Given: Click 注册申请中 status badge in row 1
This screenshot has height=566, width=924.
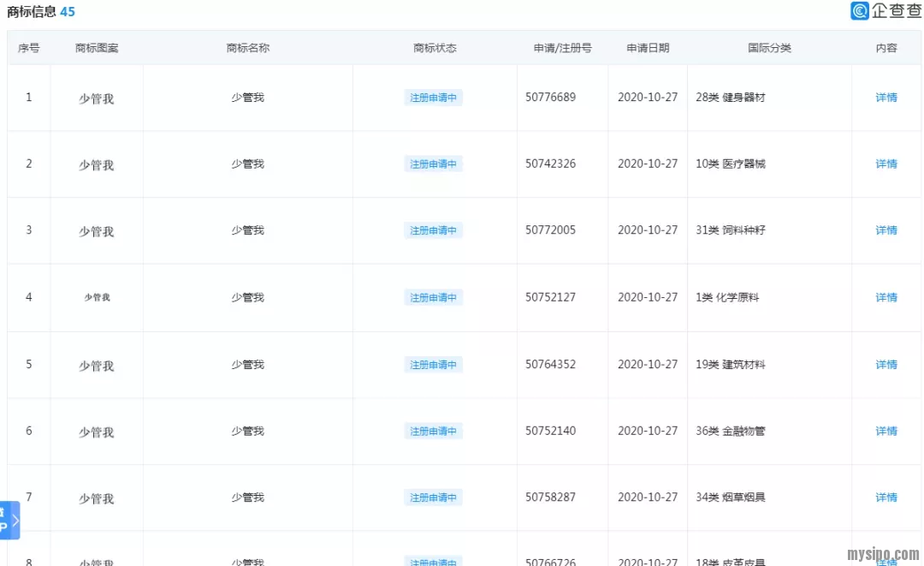Looking at the screenshot, I should pyautogui.click(x=433, y=98).
